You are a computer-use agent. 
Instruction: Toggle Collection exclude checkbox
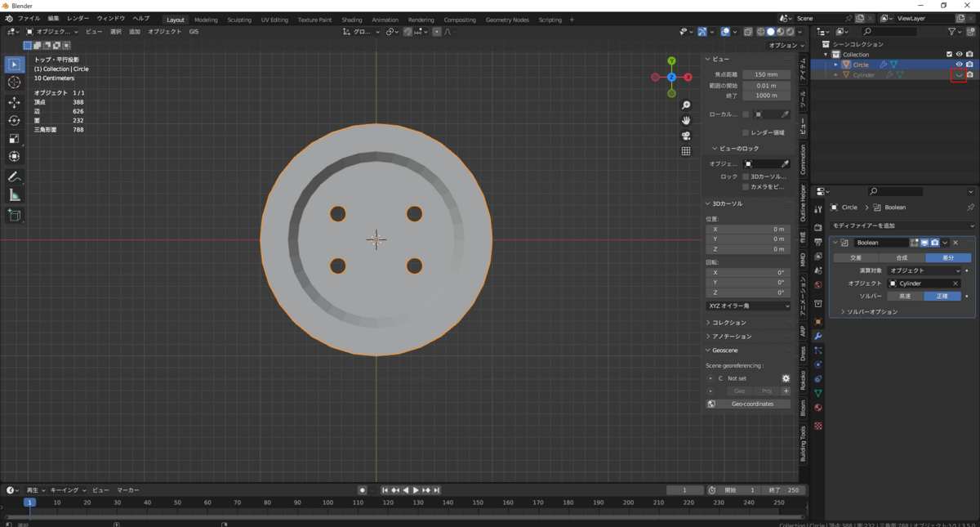(948, 54)
